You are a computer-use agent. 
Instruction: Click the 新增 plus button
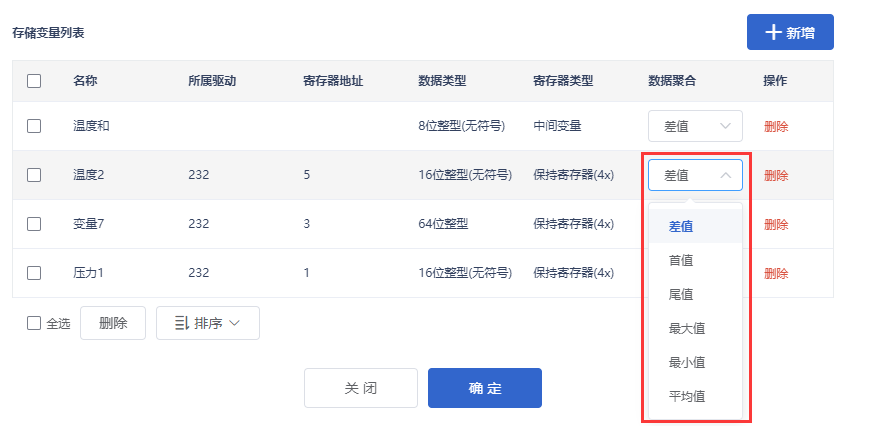coord(790,32)
